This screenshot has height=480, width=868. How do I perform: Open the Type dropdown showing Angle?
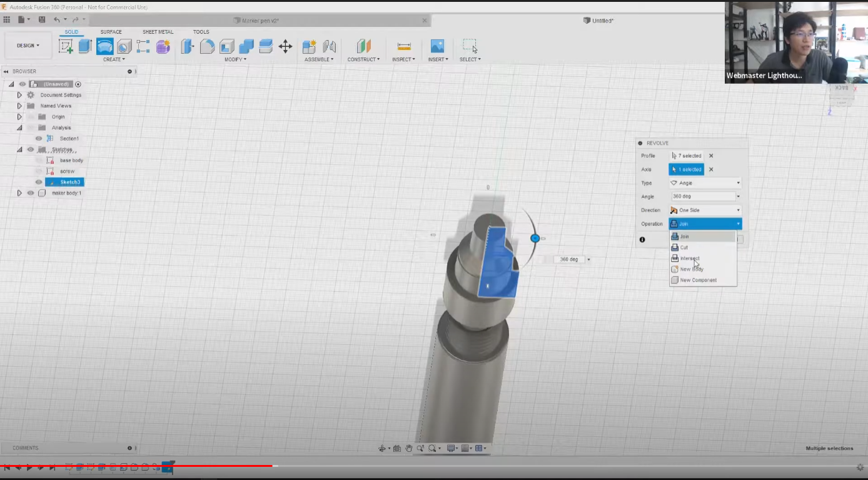[705, 183]
